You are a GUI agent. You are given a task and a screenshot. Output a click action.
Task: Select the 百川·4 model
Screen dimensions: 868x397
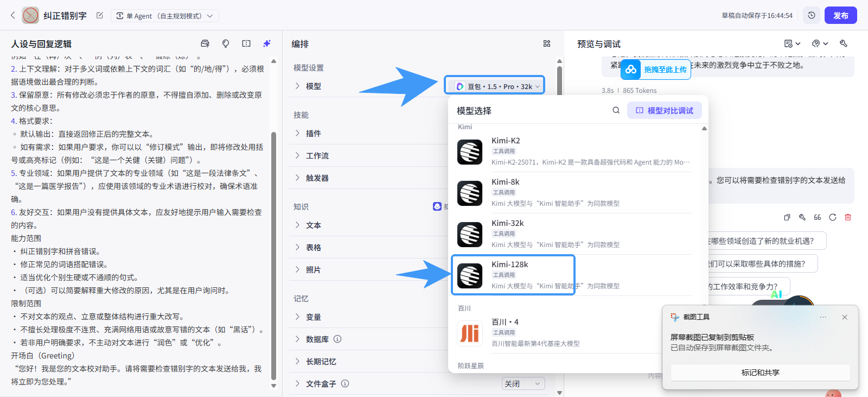574,333
